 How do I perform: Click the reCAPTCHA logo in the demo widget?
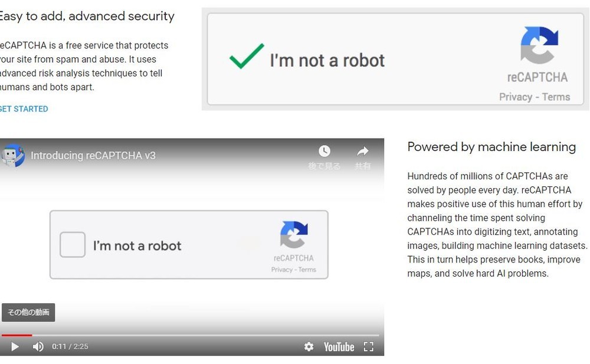540,44
